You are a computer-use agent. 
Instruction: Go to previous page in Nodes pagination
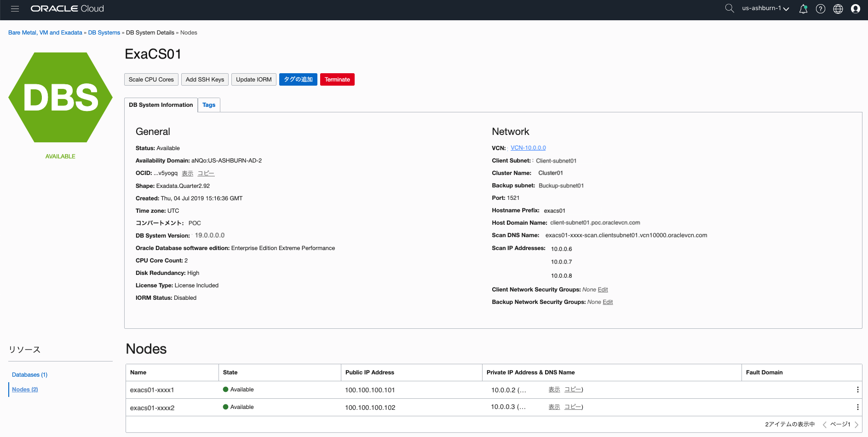tap(824, 425)
